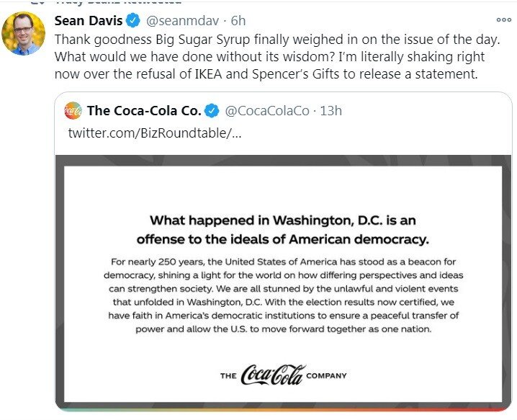This screenshot has width=517, height=420.
Task: Open the more options ellipsis menu
Action: click(503, 20)
